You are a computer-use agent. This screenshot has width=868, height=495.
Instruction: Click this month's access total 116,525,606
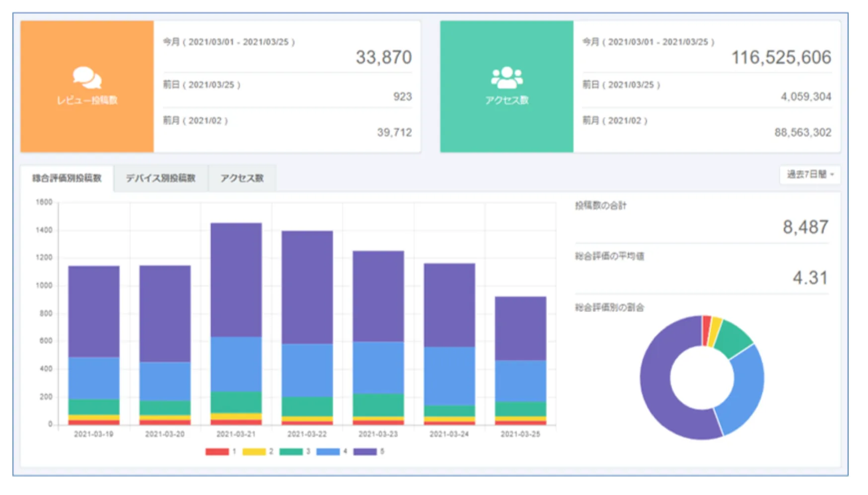[781, 58]
